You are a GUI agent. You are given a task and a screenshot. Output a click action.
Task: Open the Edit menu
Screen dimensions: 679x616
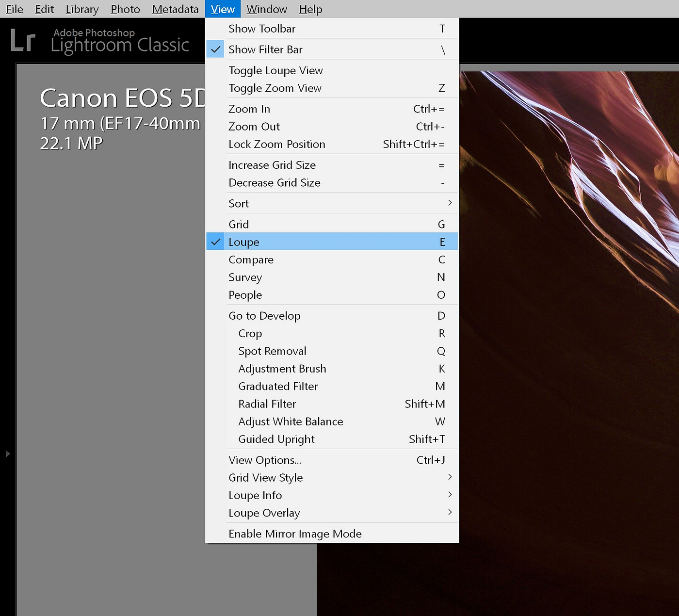coord(44,9)
